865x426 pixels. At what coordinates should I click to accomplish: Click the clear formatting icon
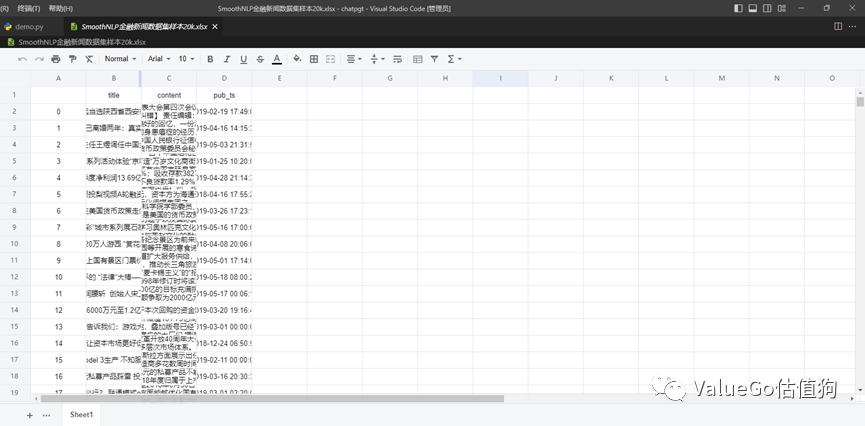(89, 59)
